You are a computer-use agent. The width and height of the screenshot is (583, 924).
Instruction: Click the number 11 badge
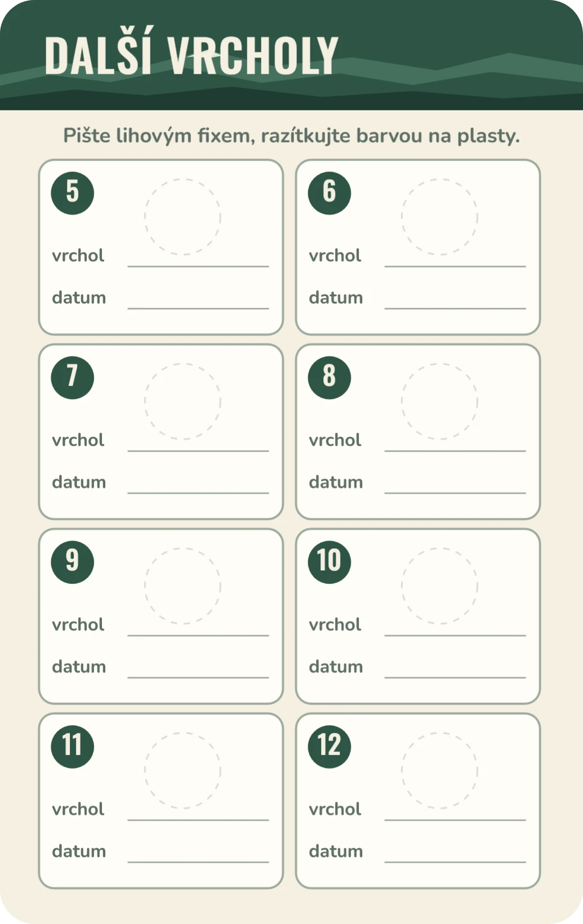point(72,747)
